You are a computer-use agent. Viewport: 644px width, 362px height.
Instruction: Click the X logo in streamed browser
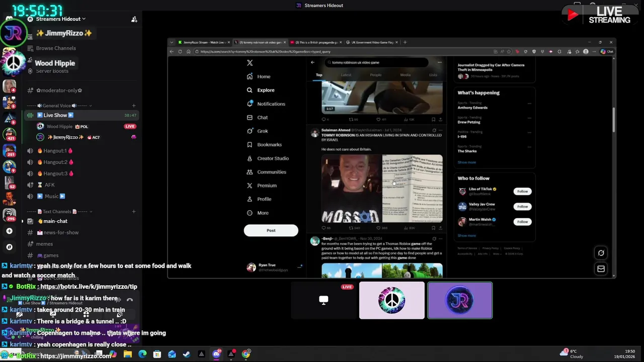point(250,63)
